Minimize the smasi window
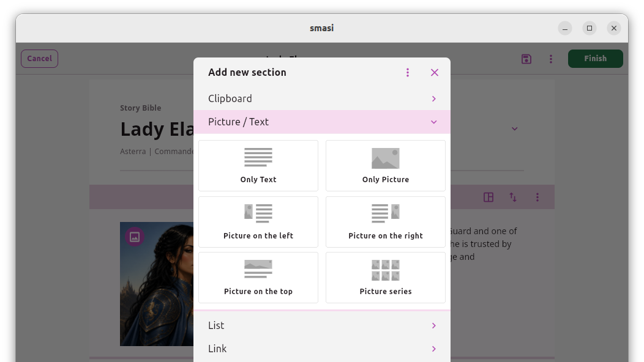The height and width of the screenshot is (362, 644). coord(565,28)
